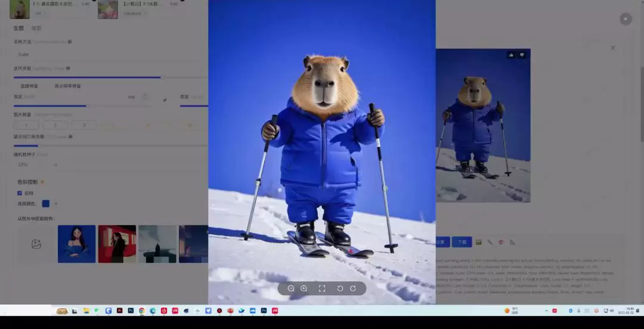Rotate the preview image counterclockwise
This screenshot has height=329, width=644.
tap(340, 288)
